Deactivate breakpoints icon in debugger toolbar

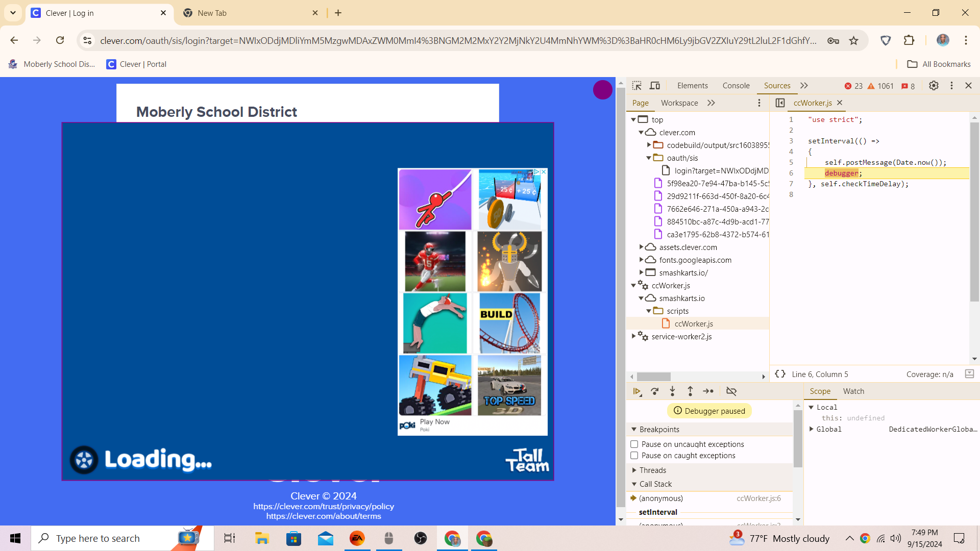click(x=731, y=391)
